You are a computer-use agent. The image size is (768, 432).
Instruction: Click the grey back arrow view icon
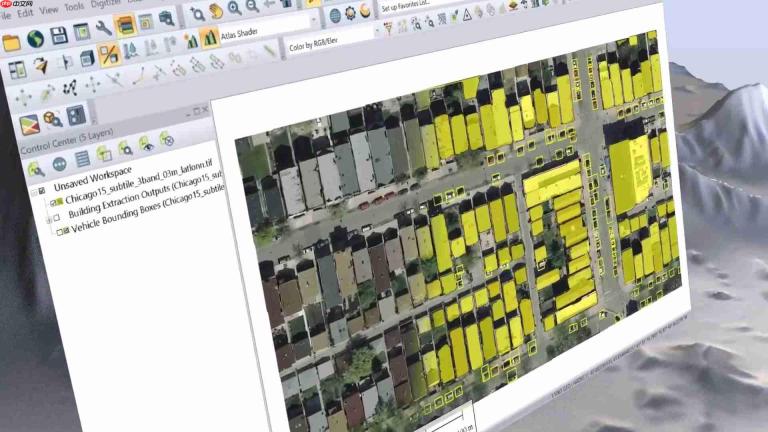pyautogui.click(x=269, y=4)
